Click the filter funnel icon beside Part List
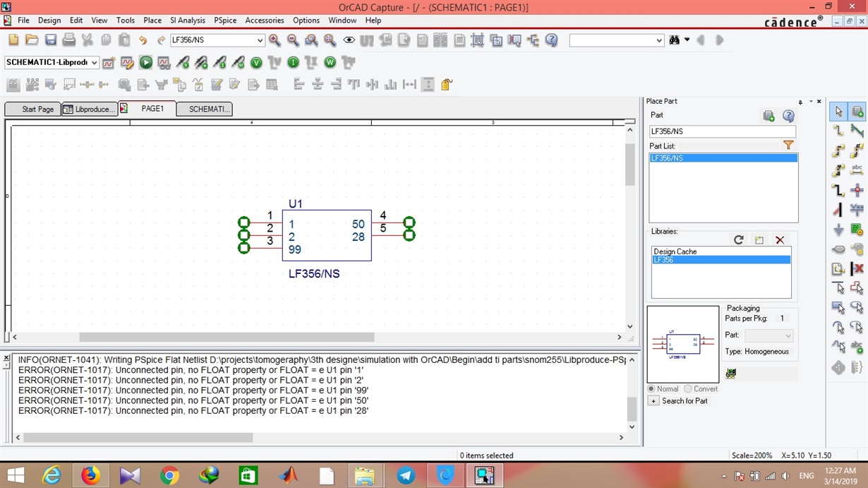The width and height of the screenshot is (868, 488). (x=788, y=145)
